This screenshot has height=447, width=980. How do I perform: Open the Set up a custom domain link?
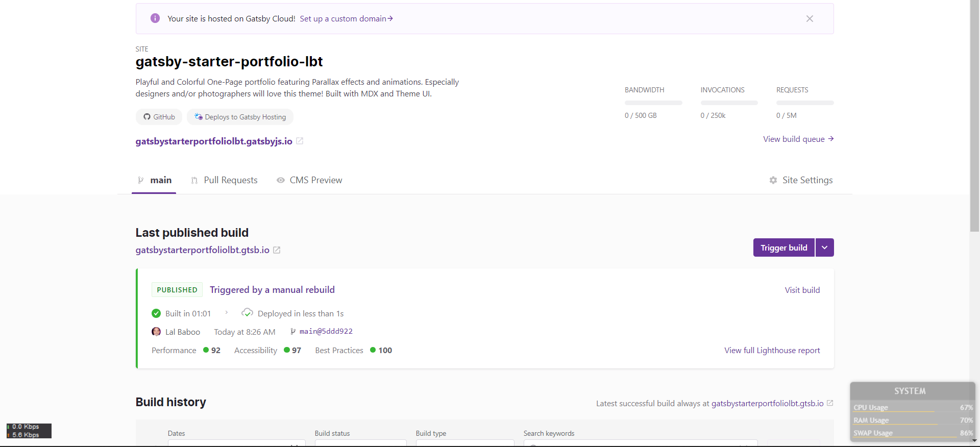point(346,18)
